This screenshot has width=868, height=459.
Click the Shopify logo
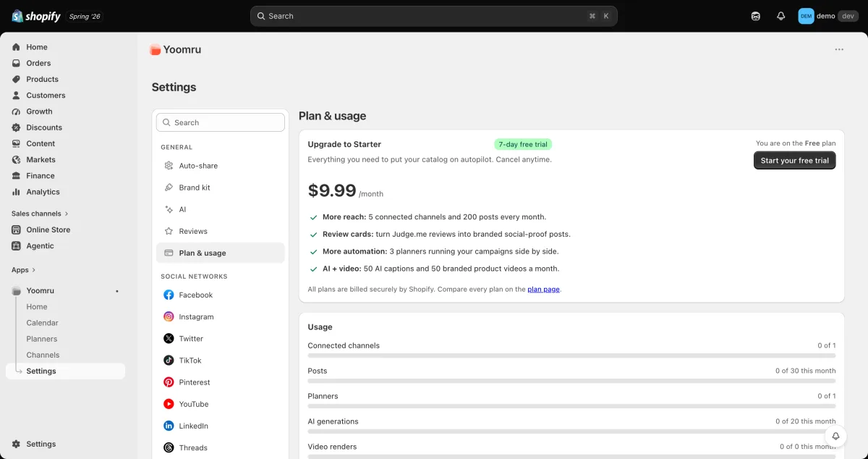[36, 16]
